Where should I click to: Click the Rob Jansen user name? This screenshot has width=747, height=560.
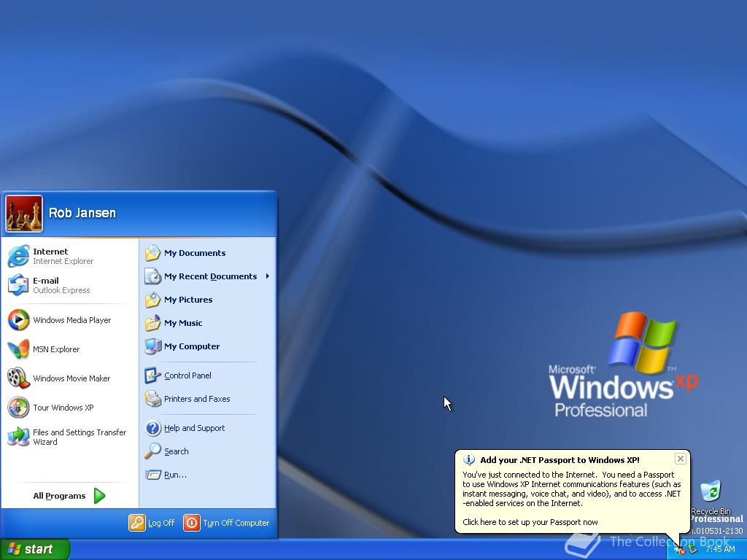[82, 213]
